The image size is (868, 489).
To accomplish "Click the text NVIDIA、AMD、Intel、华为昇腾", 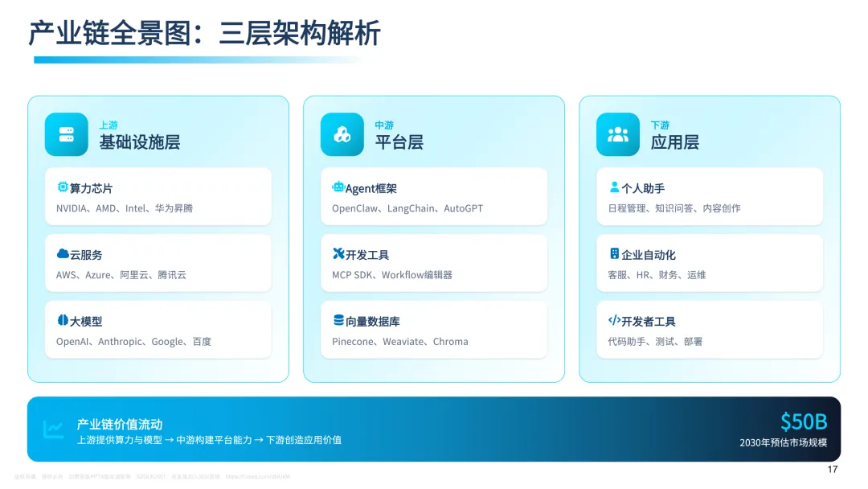I will pos(125,209).
